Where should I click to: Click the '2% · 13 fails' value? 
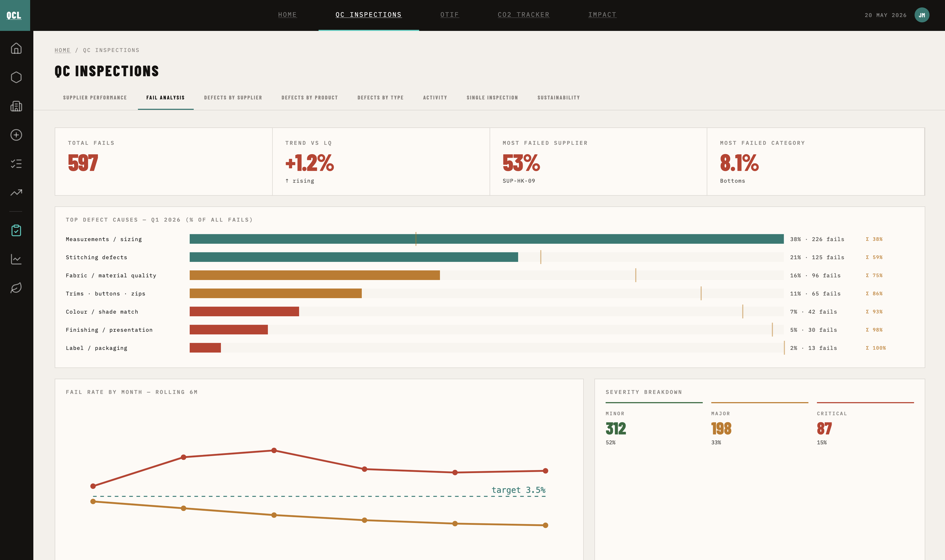[x=813, y=348]
